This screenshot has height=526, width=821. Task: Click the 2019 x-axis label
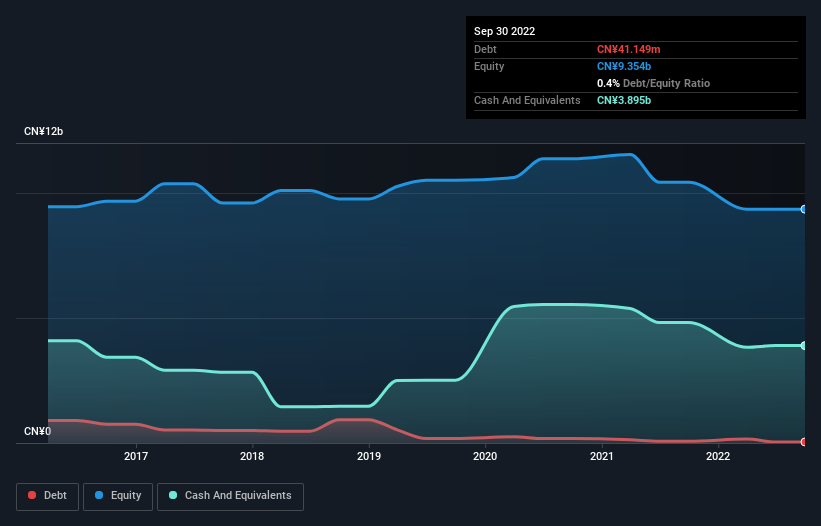369,456
